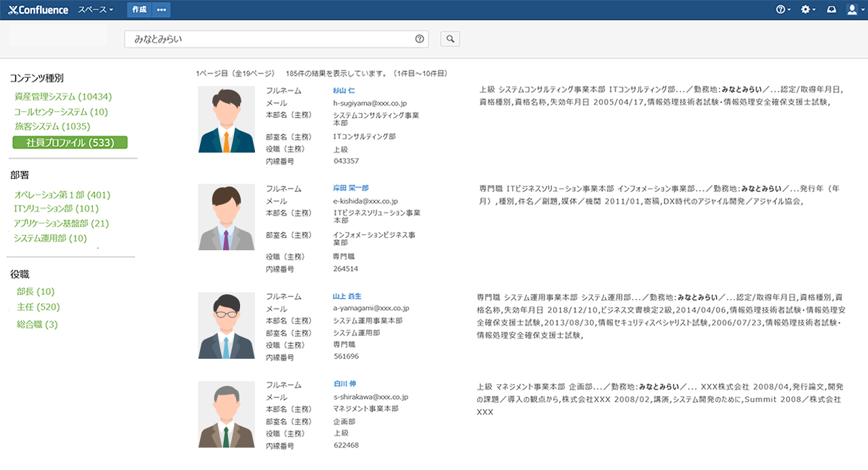
Task: Click the magnifier search button
Action: pos(450,39)
